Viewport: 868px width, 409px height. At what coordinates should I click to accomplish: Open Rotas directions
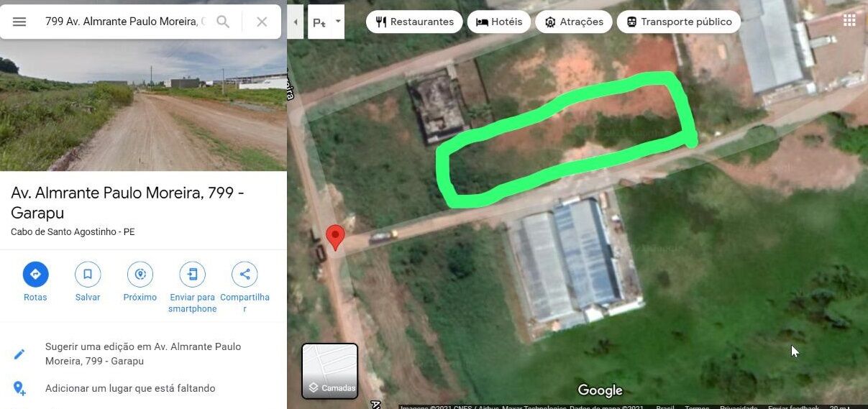coord(35,274)
